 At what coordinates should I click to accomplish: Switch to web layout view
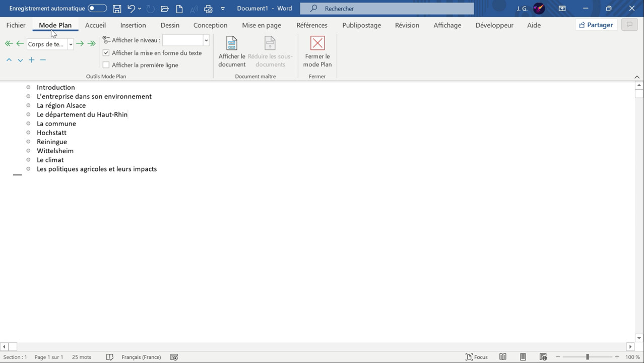543,357
